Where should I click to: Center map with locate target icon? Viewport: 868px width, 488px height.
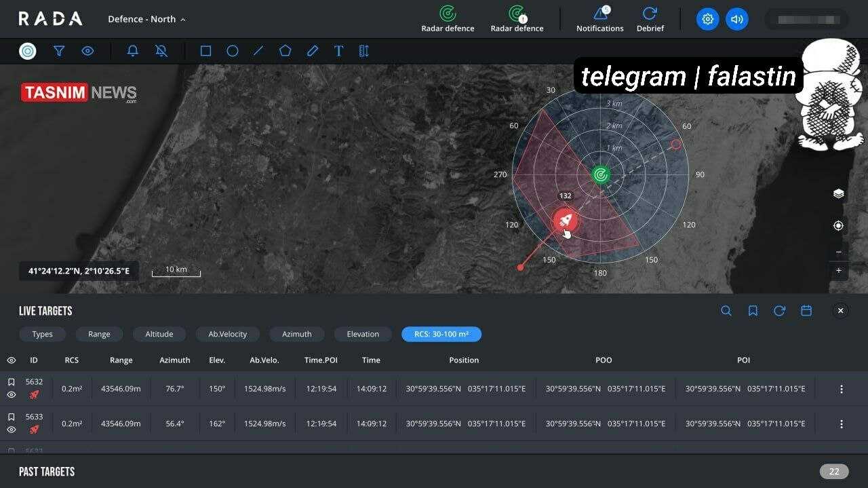pos(838,225)
